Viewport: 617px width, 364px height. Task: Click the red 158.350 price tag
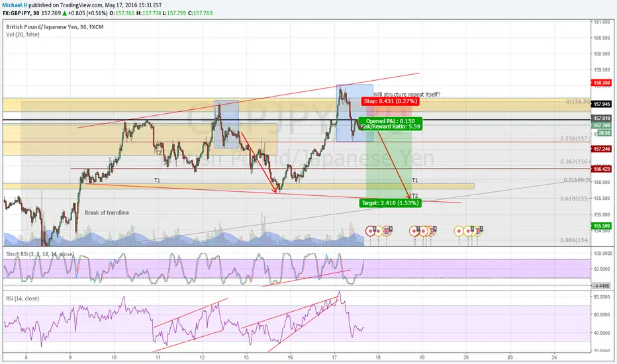(x=602, y=83)
